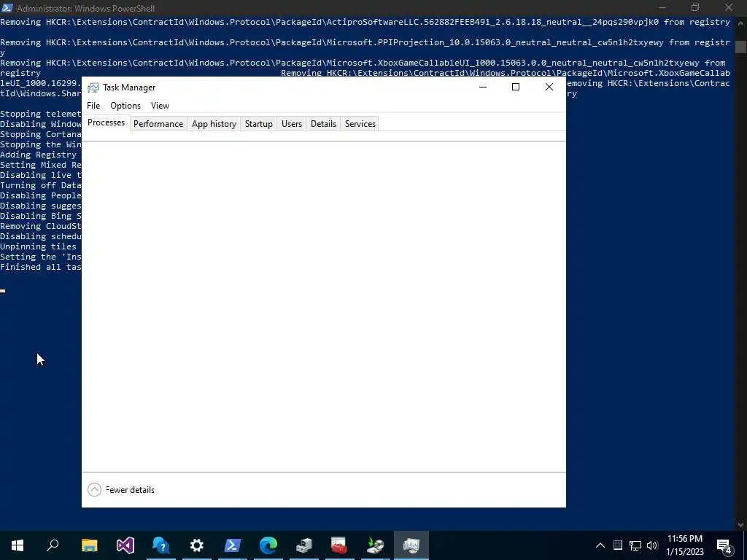Switch to the Services tab
Viewport: 747px width, 560px height.
[360, 124]
